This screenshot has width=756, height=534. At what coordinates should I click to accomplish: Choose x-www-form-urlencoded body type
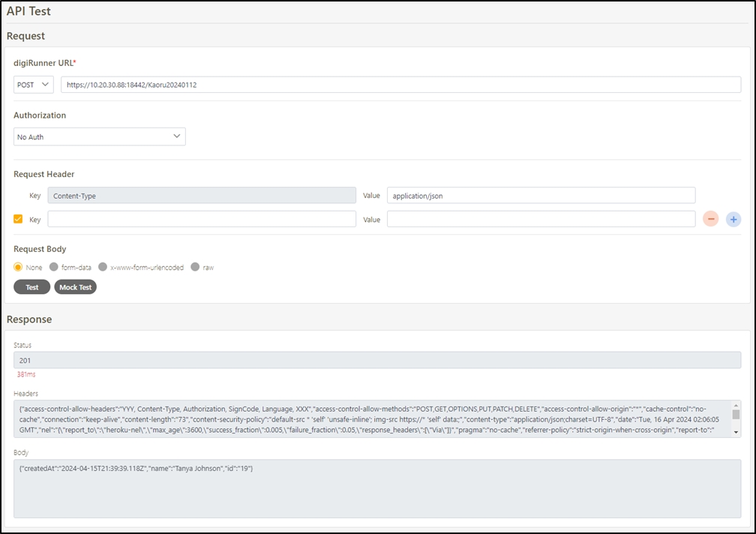(103, 267)
